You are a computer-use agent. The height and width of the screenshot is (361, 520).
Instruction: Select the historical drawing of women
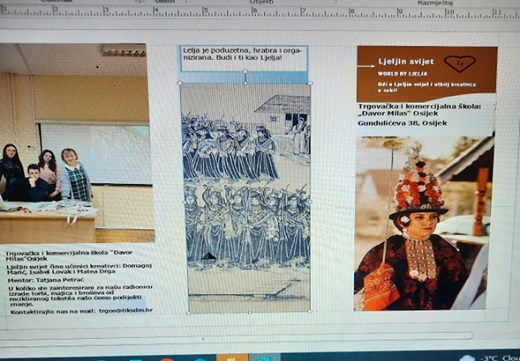[x=246, y=198]
